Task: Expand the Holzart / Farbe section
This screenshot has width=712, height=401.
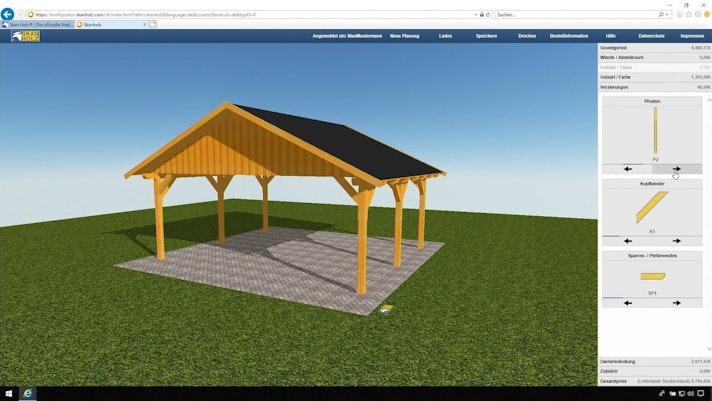Action: tap(654, 77)
